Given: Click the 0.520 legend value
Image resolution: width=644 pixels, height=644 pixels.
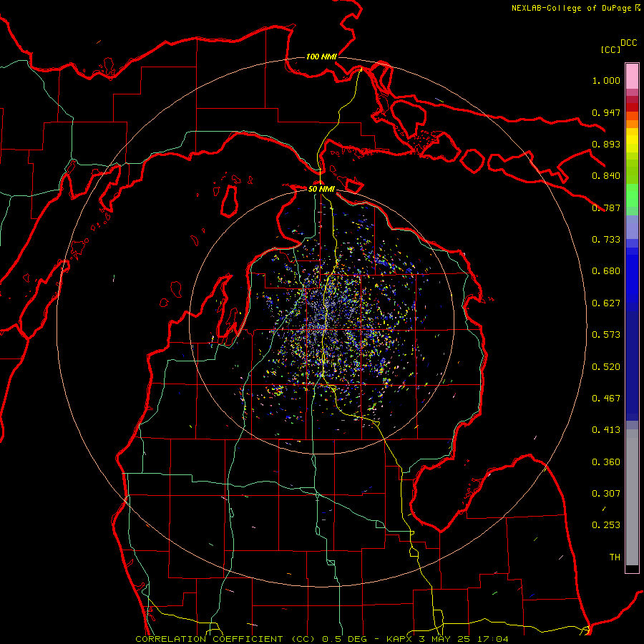Looking at the screenshot, I should coord(606,367).
